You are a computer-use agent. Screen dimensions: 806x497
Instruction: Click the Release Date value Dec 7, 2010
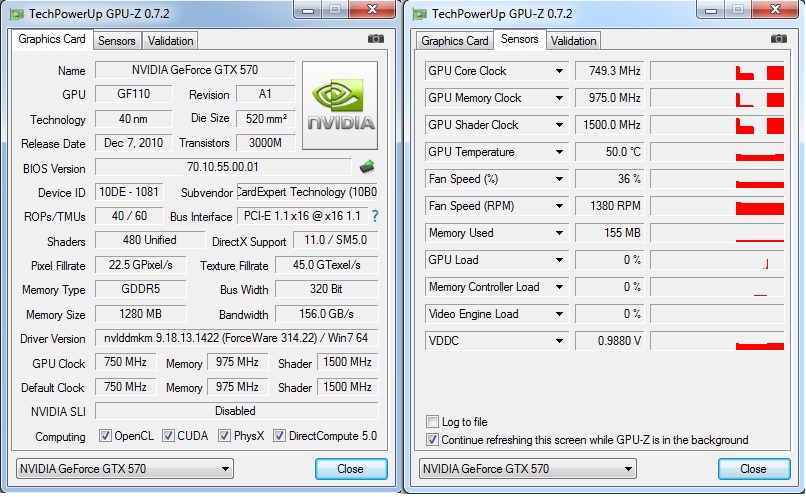click(x=134, y=143)
